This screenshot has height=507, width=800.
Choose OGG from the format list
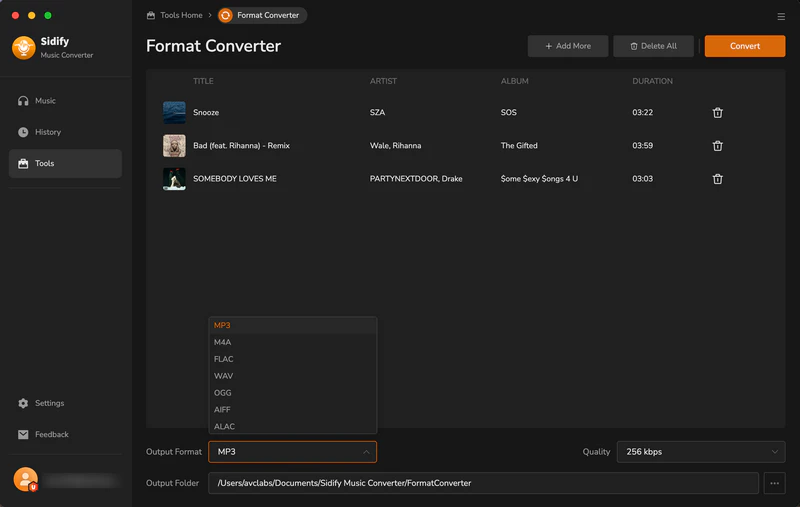293,393
